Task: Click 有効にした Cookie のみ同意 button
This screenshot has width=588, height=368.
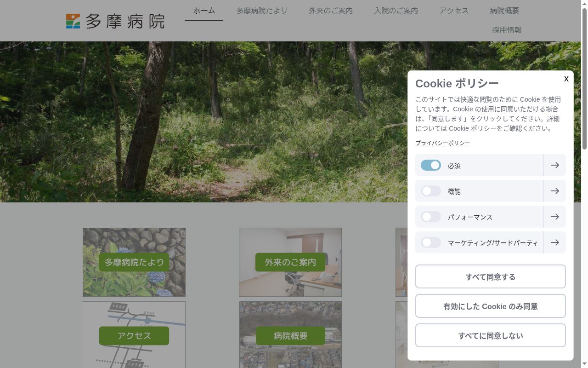Action: coord(491,306)
